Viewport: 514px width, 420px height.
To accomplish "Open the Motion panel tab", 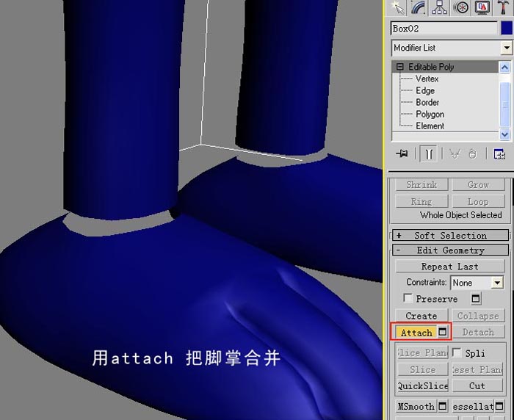I will [460, 8].
